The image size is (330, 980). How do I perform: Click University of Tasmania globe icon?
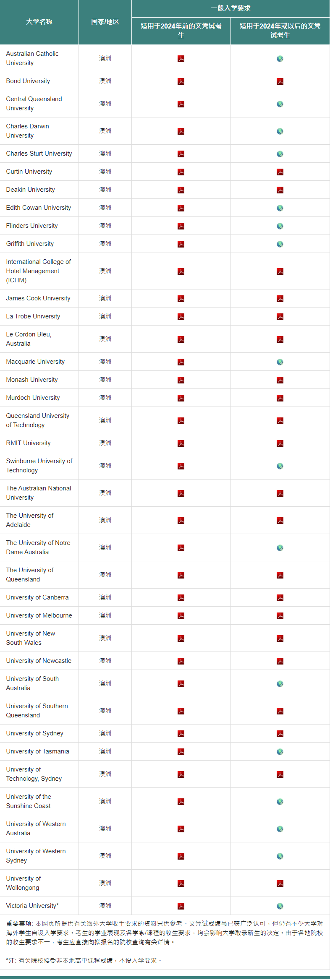click(x=280, y=752)
